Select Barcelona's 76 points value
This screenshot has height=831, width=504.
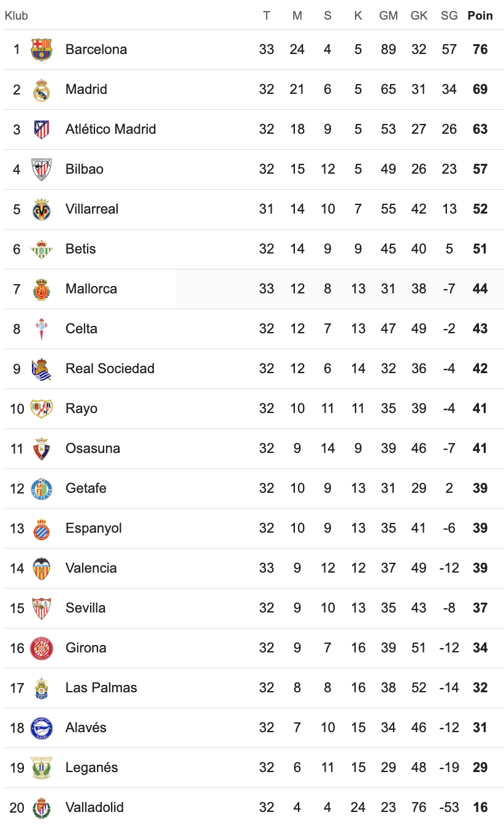(x=480, y=50)
